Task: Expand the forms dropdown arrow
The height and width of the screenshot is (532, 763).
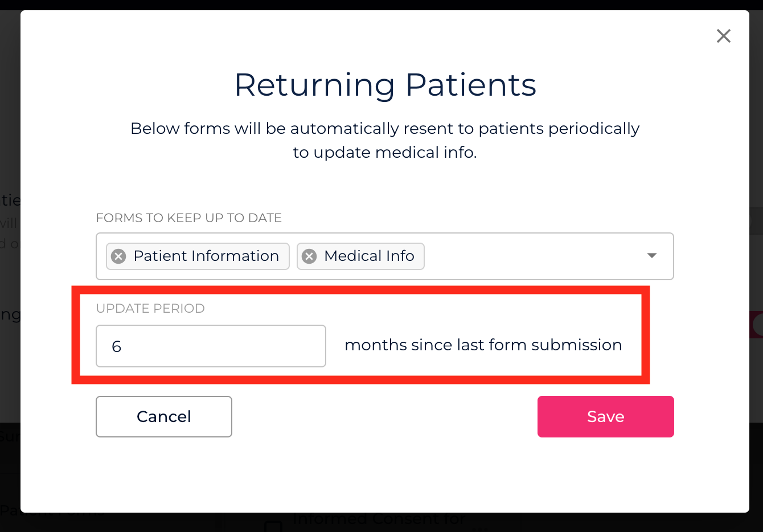Action: pyautogui.click(x=652, y=256)
